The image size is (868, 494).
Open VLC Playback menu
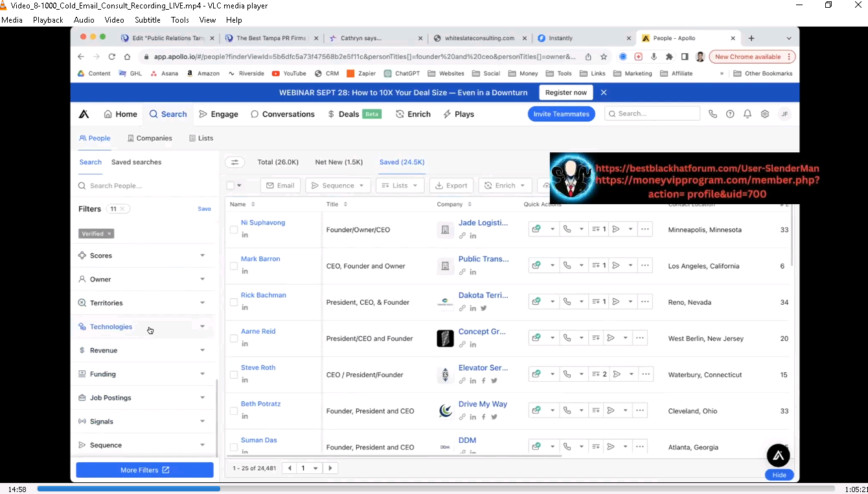coord(48,20)
